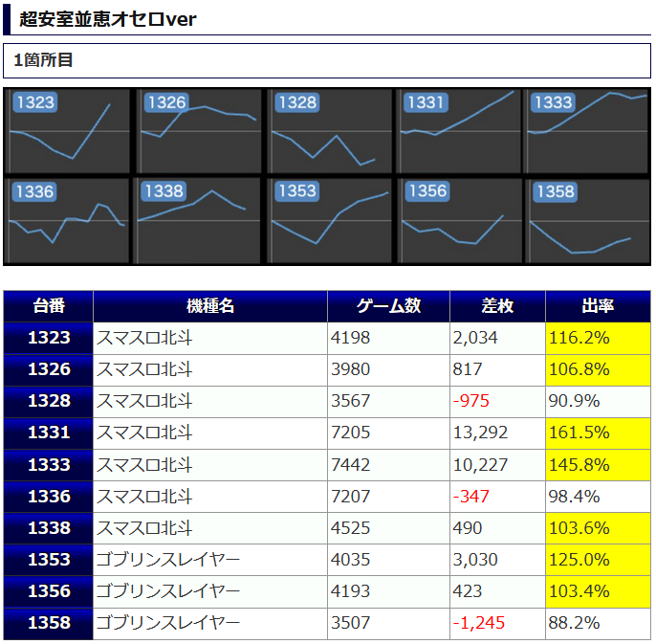This screenshot has width=656, height=644.
Task: Click スマスロ北斗 in row 1331
Action: [x=144, y=433]
